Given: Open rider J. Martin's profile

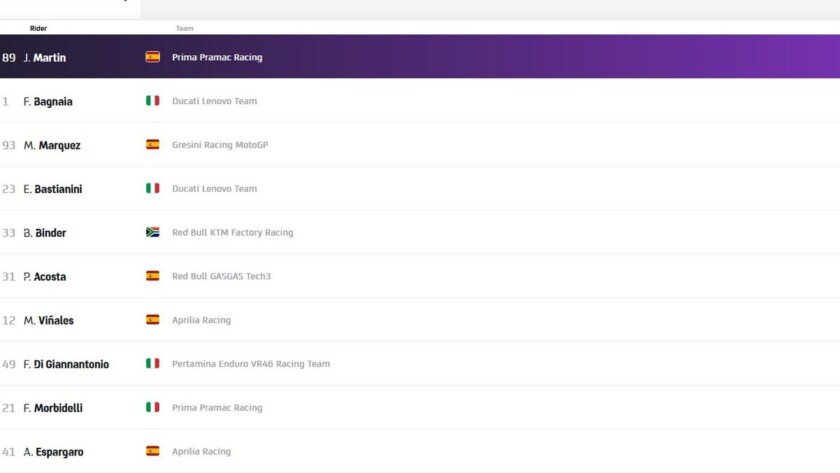Looking at the screenshot, I should (44, 58).
